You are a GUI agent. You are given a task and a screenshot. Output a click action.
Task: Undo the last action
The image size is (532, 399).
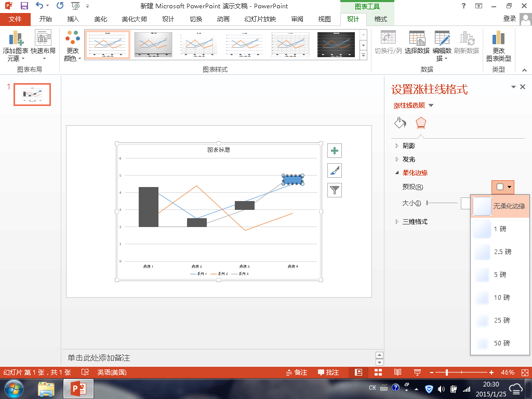39,6
